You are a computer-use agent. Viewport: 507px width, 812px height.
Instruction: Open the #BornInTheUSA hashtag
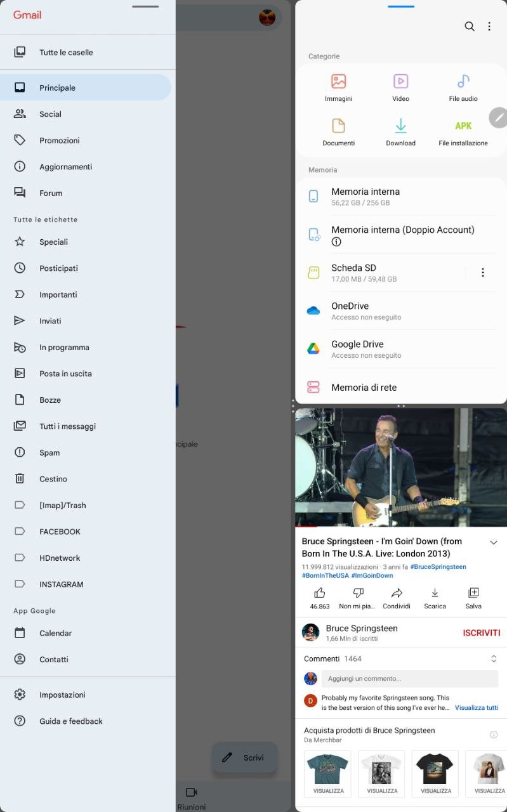coord(325,575)
